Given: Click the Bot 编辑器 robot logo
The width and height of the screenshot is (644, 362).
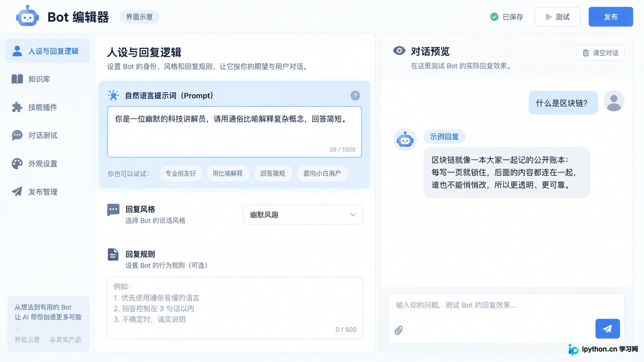Looking at the screenshot, I should coord(27,17).
